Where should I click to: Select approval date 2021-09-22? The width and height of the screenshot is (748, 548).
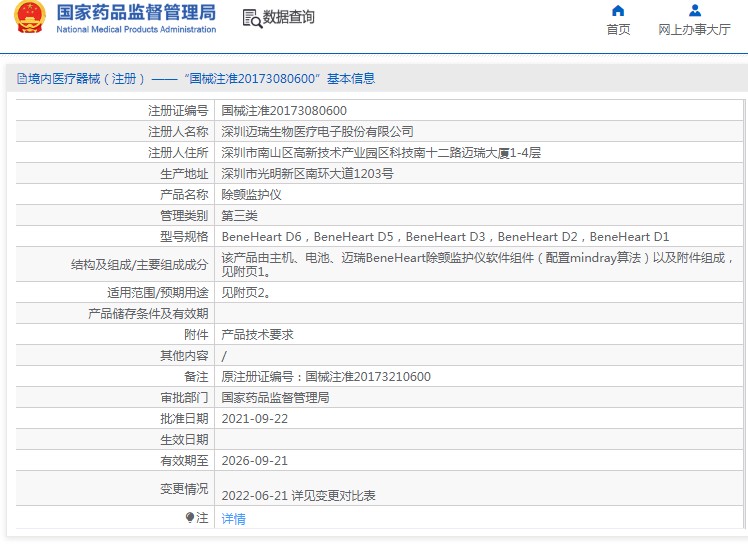point(255,419)
